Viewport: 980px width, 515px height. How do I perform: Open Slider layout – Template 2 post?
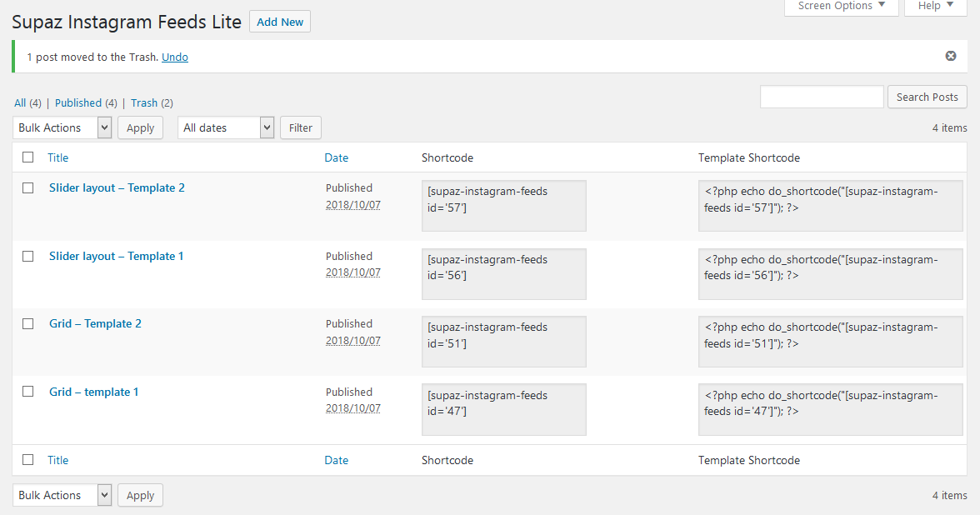117,188
